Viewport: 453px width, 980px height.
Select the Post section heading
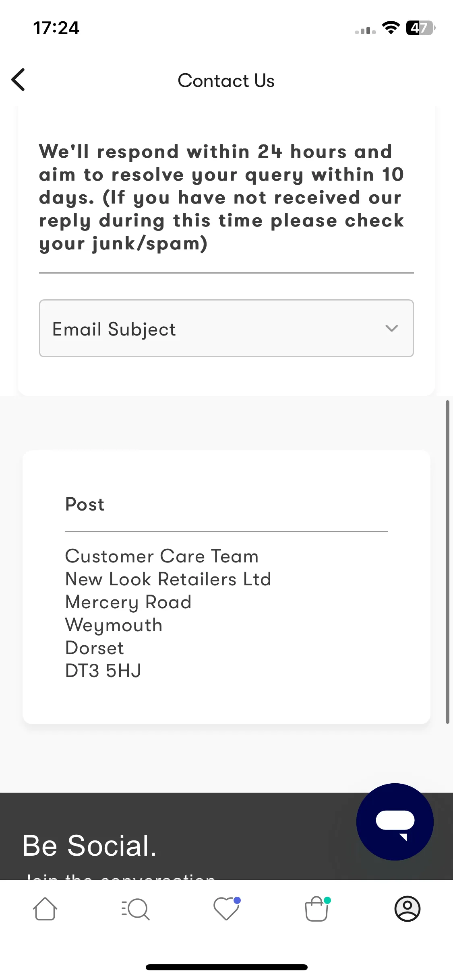85,504
